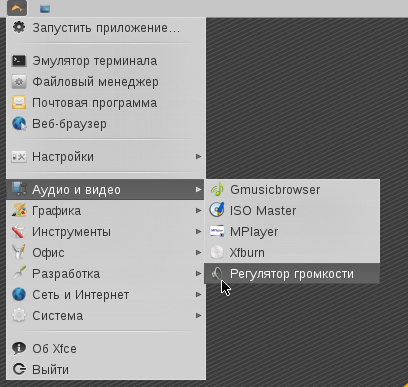Click the Xfburn disc icon
This screenshot has height=387, width=408.
(217, 252)
